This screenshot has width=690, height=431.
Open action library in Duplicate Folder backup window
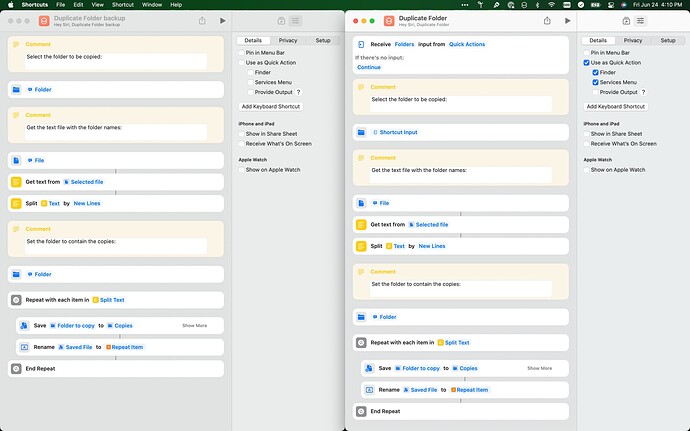click(x=281, y=21)
